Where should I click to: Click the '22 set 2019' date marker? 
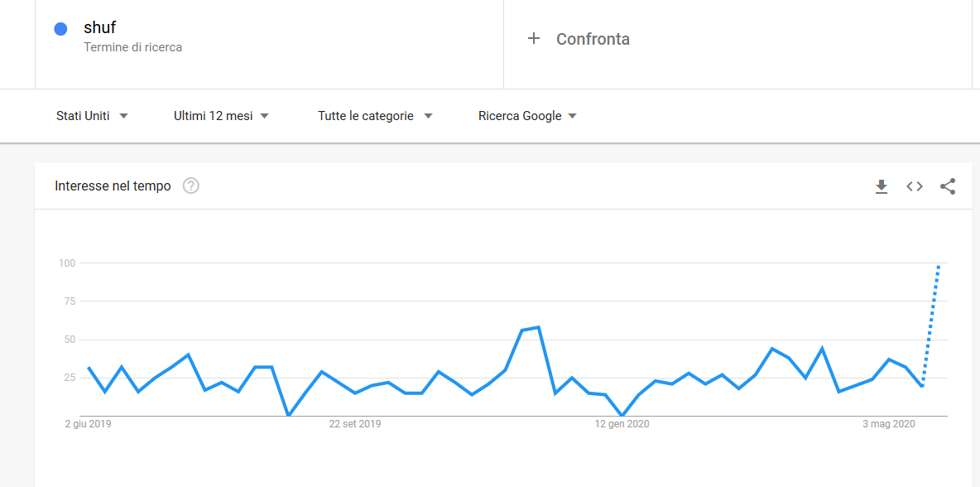pyautogui.click(x=353, y=424)
